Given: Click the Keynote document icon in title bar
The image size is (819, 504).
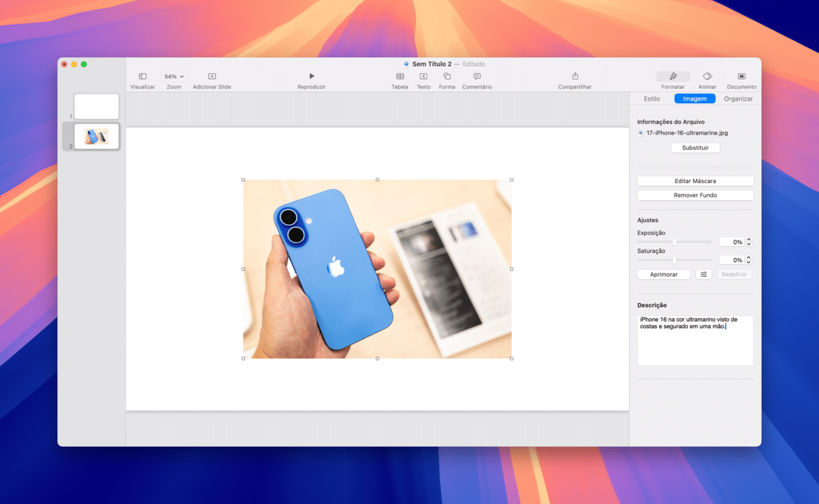Looking at the screenshot, I should coord(406,64).
